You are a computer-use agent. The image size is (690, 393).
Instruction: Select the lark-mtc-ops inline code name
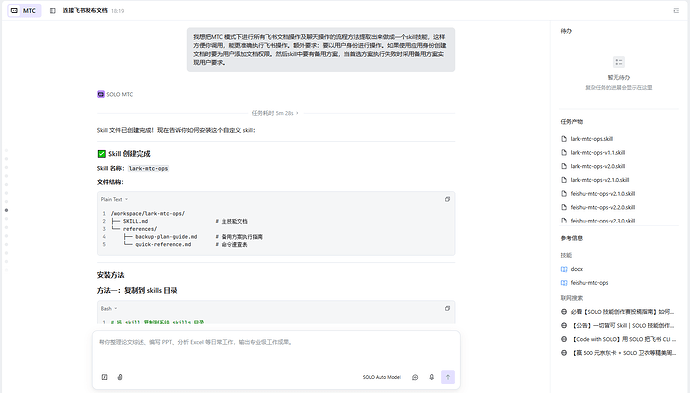[148, 169]
